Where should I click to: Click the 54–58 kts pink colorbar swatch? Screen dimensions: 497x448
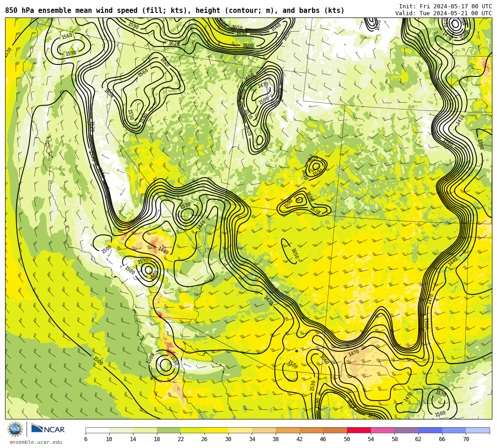[x=382, y=431]
